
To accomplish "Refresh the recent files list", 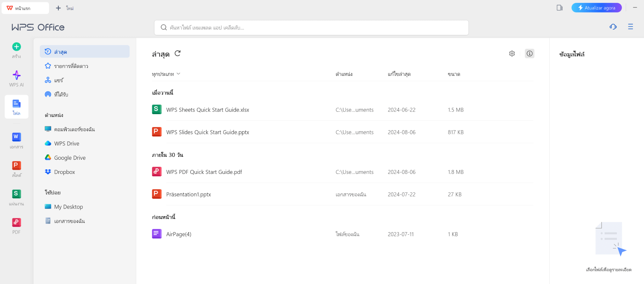I will tap(178, 53).
